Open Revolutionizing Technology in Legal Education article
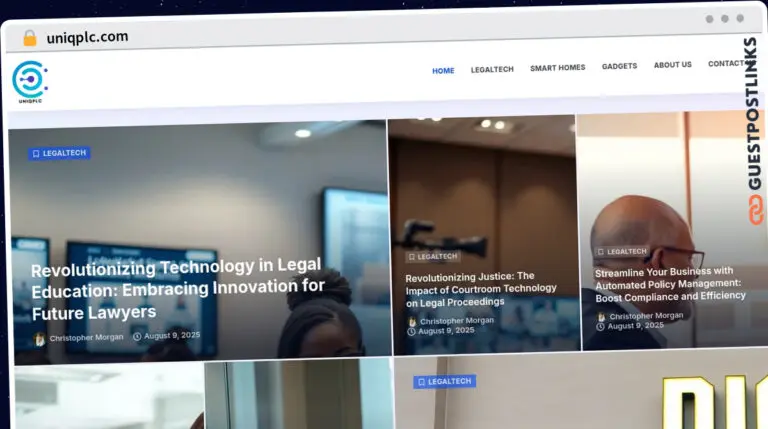 tap(178, 289)
